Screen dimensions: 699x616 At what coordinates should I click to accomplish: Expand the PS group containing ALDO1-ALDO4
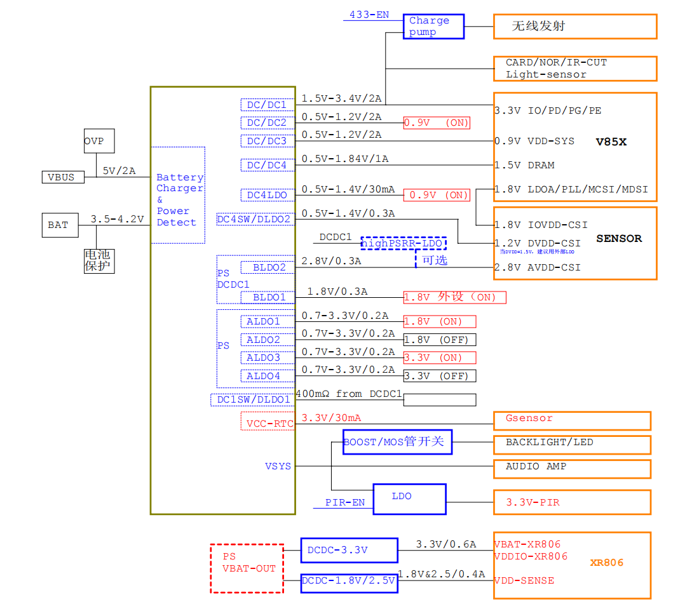click(x=223, y=345)
